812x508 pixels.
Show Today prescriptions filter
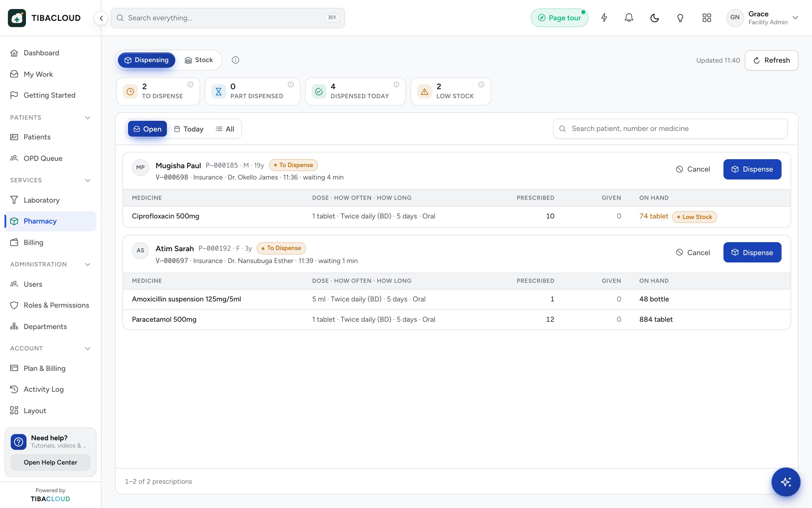pyautogui.click(x=189, y=129)
